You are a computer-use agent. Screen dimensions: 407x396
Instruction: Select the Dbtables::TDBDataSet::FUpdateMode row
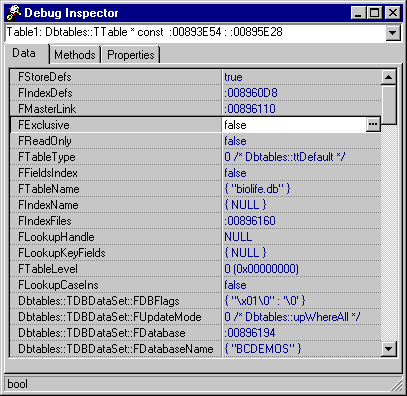(196, 317)
